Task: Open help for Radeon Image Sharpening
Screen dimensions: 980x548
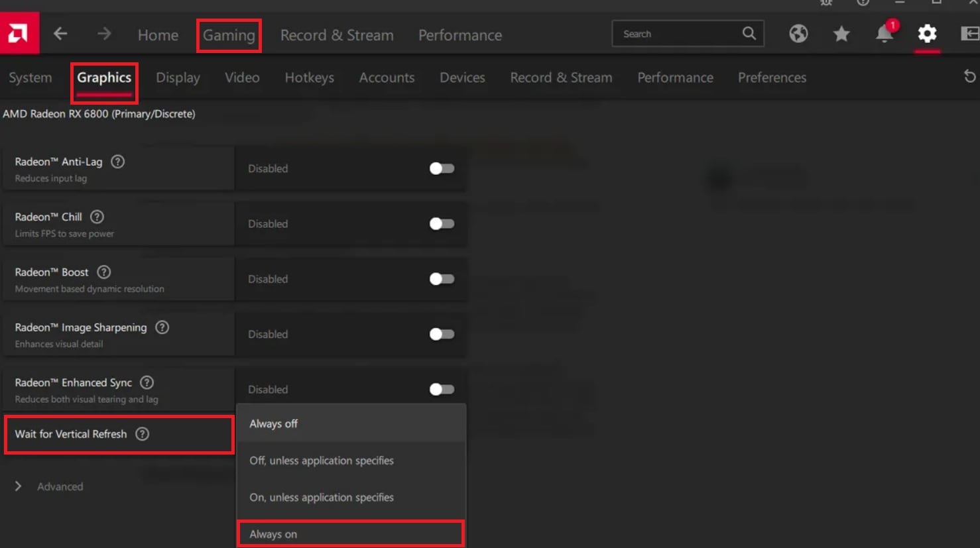Action: coord(162,327)
